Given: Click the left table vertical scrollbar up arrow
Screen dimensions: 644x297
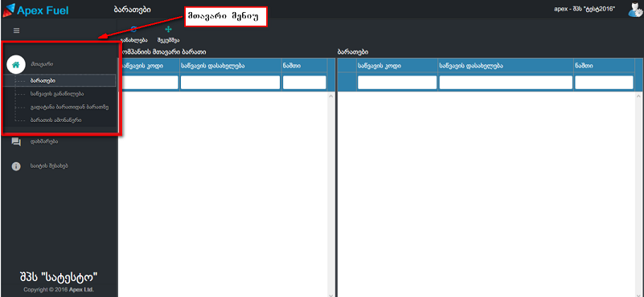Looking at the screenshot, I should point(331,96).
